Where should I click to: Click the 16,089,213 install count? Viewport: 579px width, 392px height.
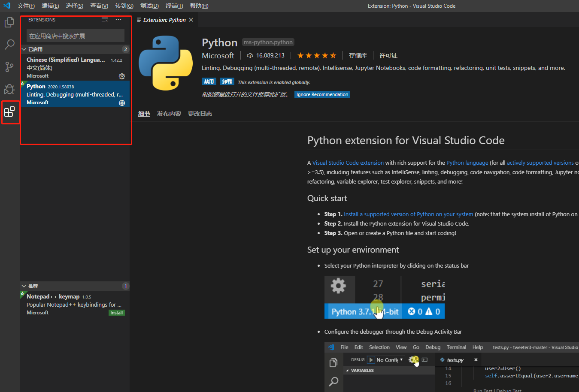click(x=270, y=56)
